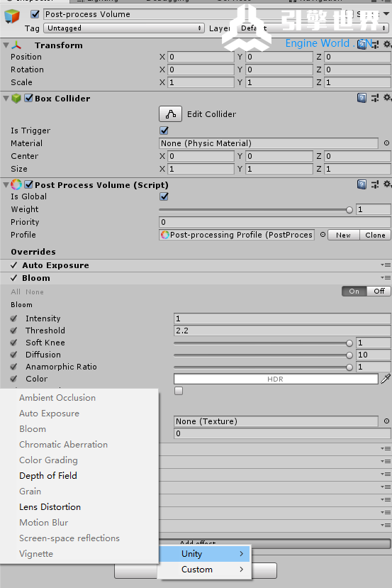
Task: Open Physic Material object picker circle
Action: click(x=386, y=143)
